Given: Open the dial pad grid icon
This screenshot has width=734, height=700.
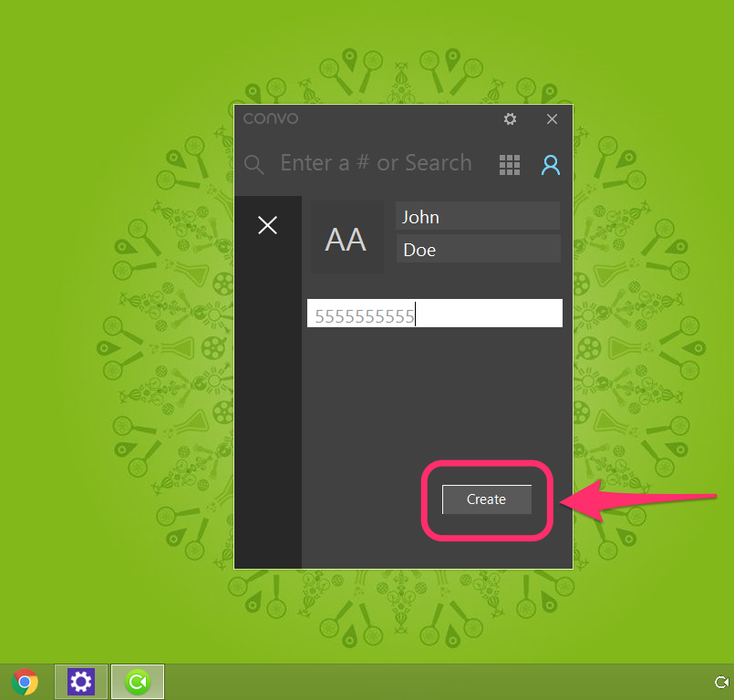Looking at the screenshot, I should [510, 165].
